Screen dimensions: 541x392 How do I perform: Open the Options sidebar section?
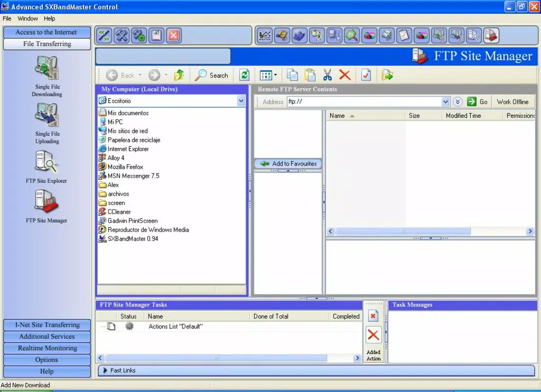(x=47, y=360)
